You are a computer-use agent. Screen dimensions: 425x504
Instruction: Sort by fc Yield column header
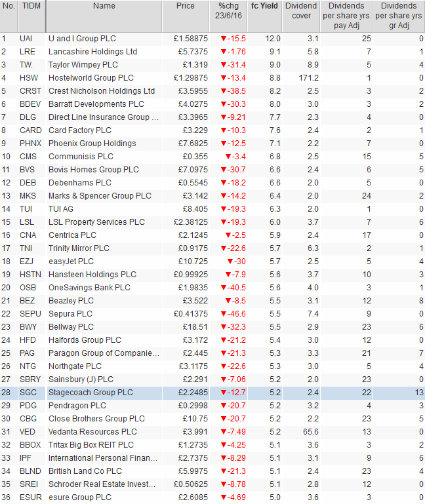click(264, 16)
